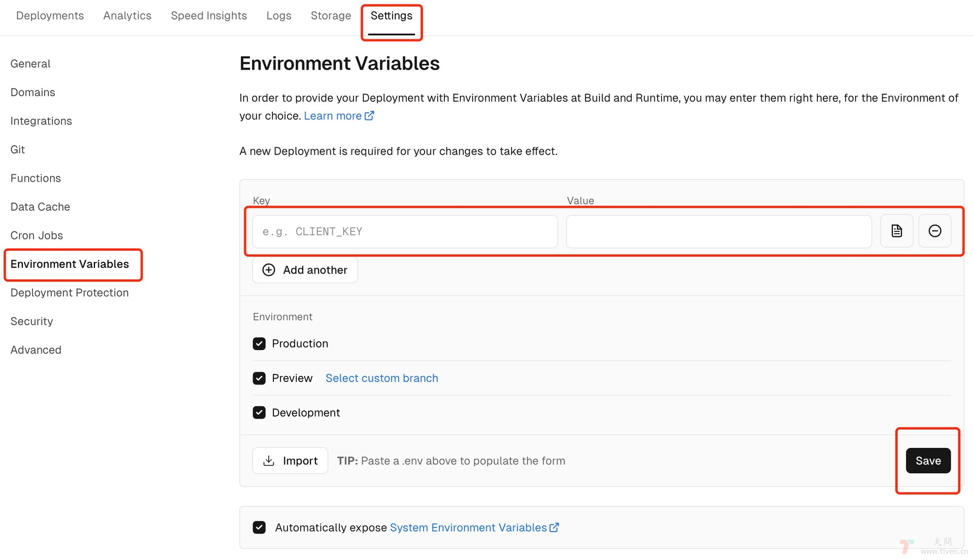Click Add another variable button
The height and width of the screenshot is (560, 974).
[x=305, y=269]
